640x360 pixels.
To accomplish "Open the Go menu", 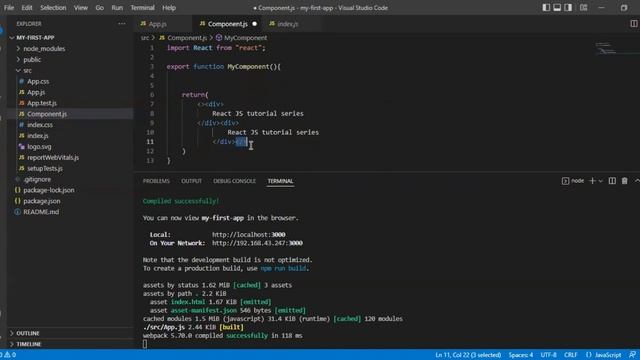I will coord(100,8).
